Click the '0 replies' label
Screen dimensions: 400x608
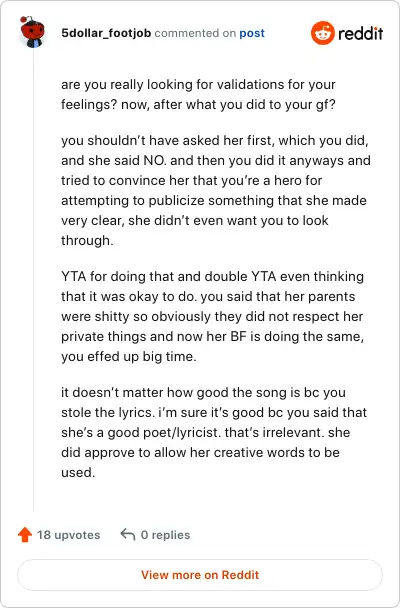(166, 535)
